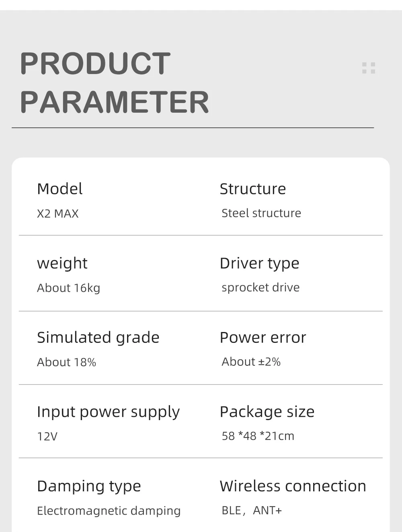Click the PRODUCT PARAMETER heading

click(x=115, y=82)
